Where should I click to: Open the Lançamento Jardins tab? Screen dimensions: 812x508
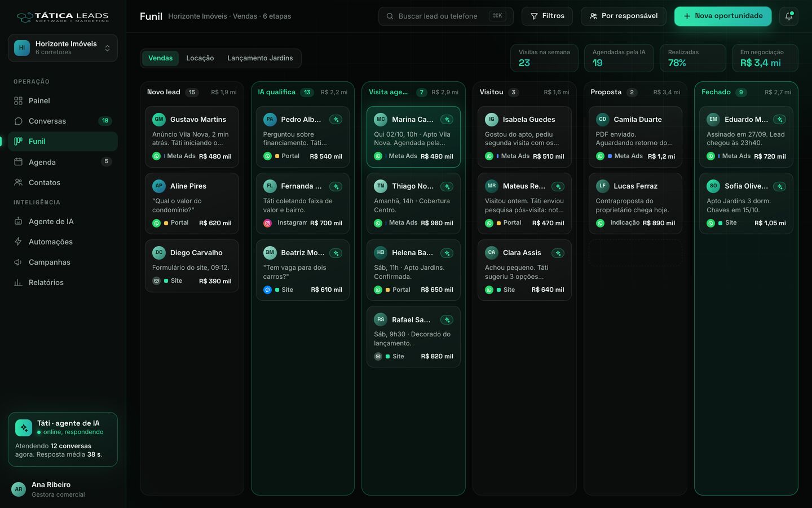260,58
